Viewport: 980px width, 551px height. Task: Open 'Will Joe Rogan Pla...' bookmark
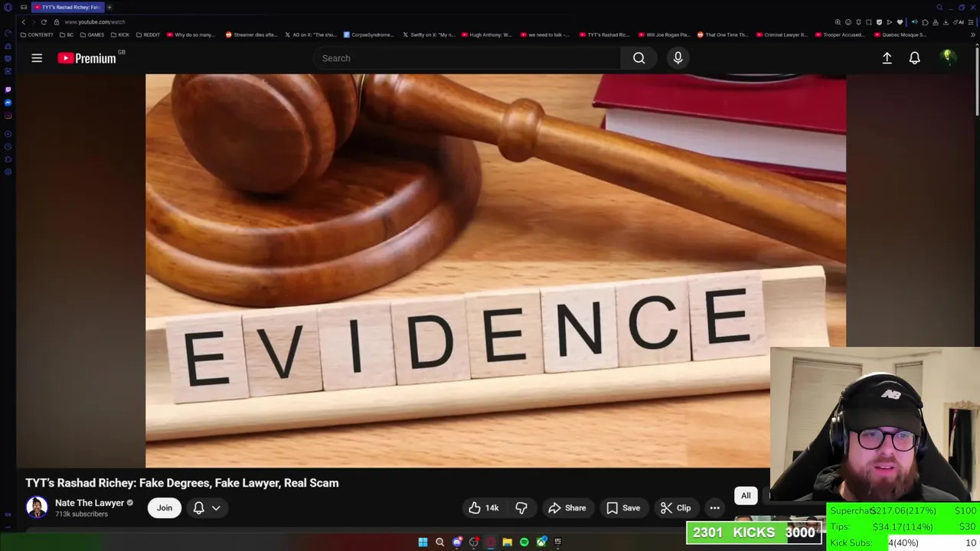(x=664, y=34)
